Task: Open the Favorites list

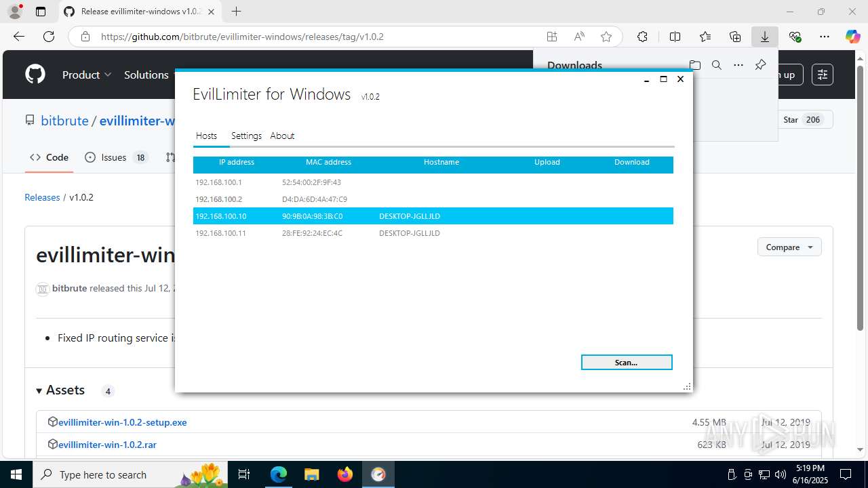Action: point(705,37)
